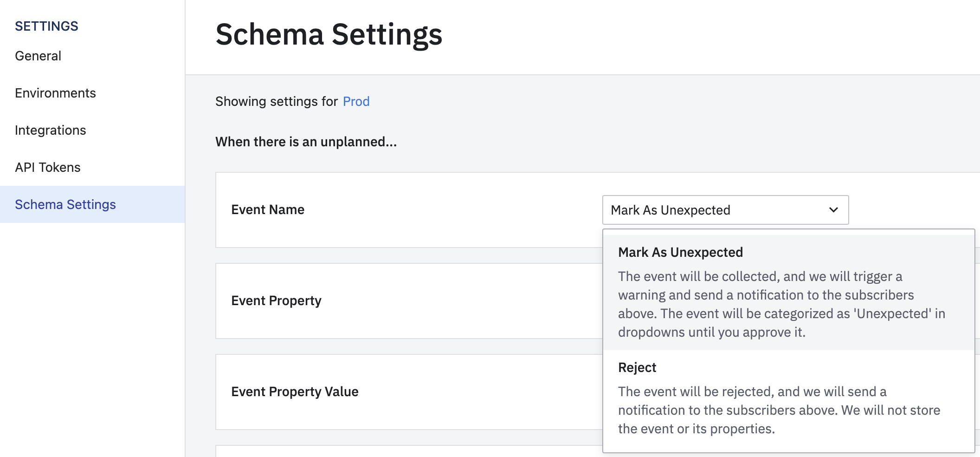Click the chevron arrow in Event Name dropdown
The width and height of the screenshot is (980, 457).
pos(833,210)
